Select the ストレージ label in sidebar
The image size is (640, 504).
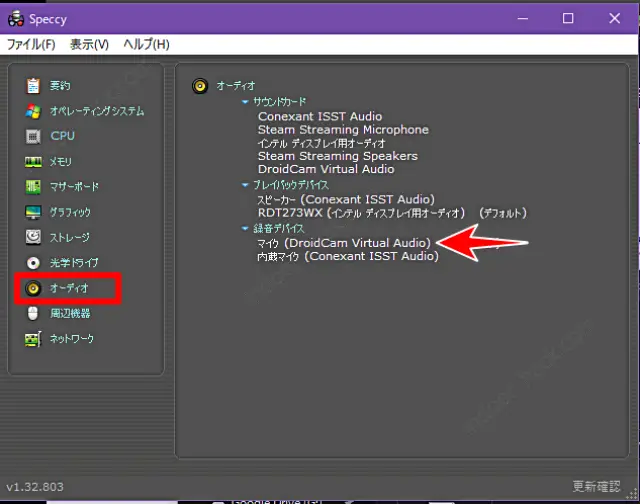70,238
